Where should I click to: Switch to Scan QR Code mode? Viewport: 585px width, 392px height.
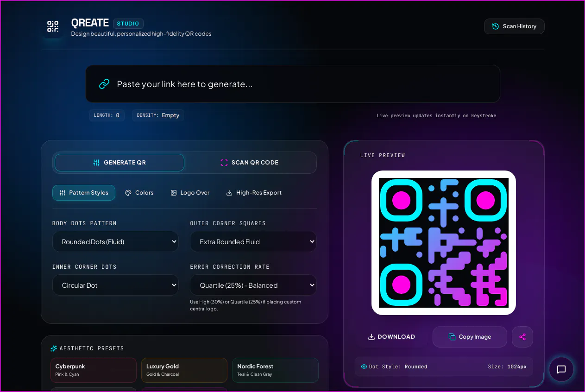click(249, 163)
